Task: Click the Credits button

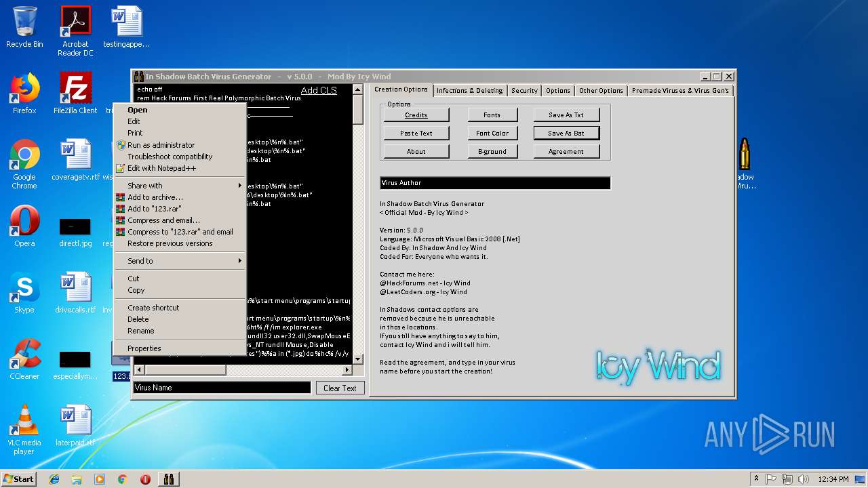Action: 416,115
